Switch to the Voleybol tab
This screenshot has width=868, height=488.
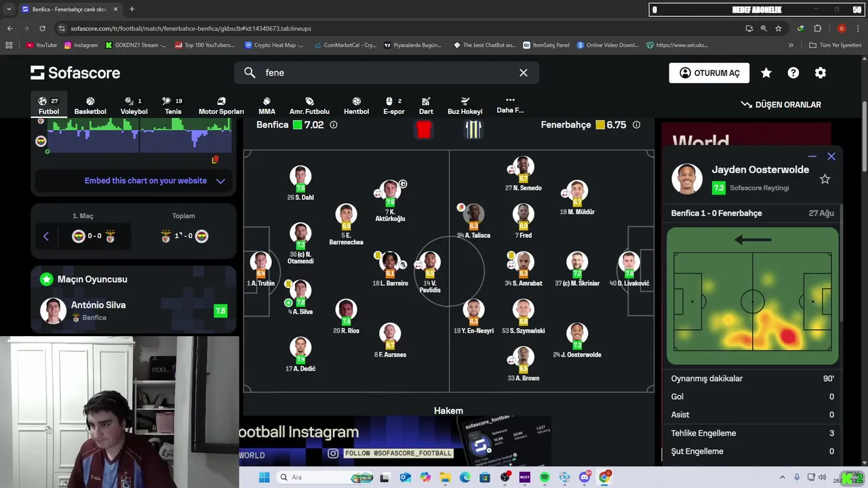(134, 106)
